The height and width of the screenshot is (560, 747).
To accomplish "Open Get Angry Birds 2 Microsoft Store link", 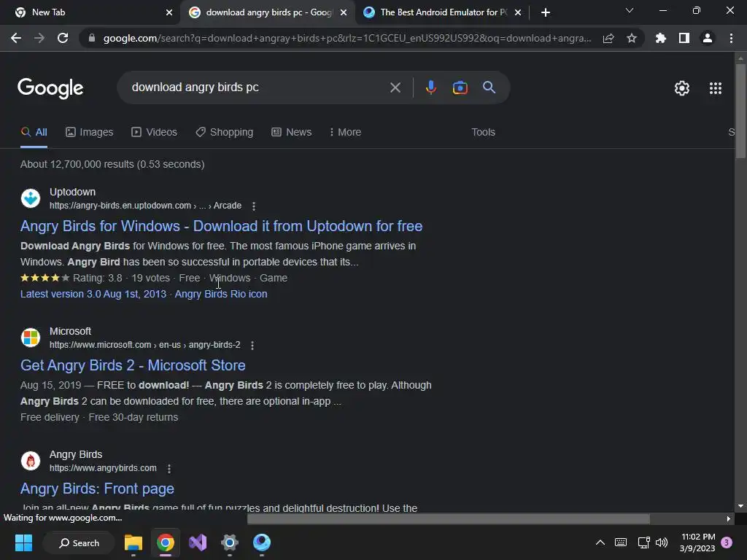I will click(x=133, y=365).
